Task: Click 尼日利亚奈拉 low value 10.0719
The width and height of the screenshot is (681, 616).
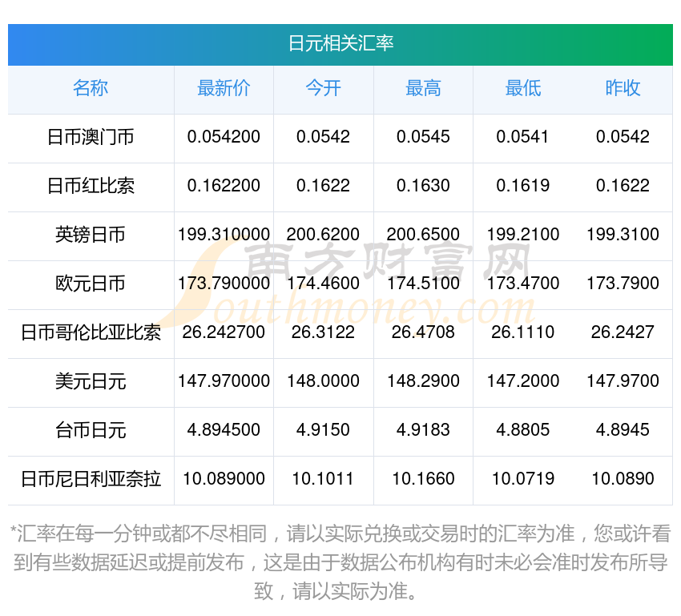Action: point(523,479)
